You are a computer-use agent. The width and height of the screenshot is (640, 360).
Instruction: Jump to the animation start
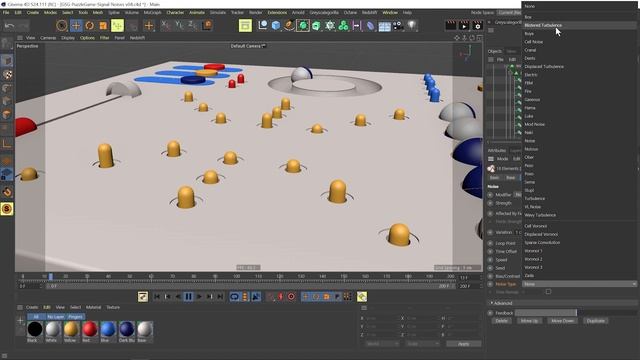157,297
